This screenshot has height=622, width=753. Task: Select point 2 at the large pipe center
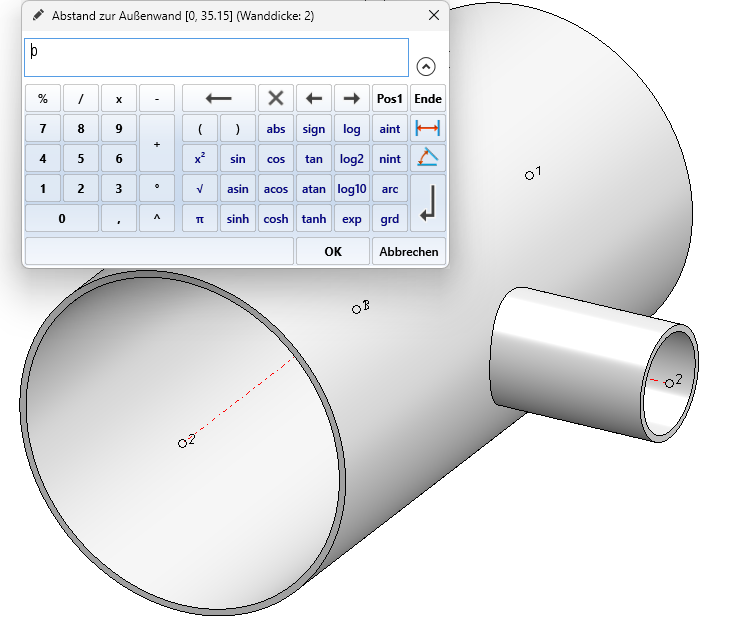coord(182,443)
